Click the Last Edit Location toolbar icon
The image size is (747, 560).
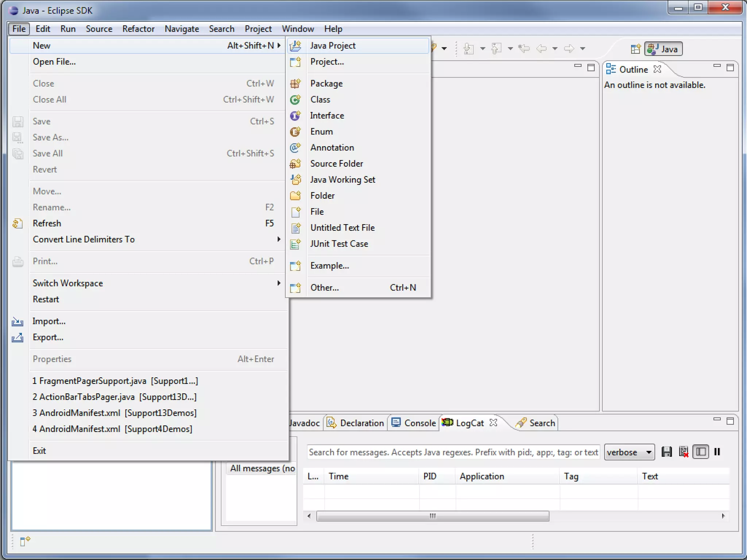click(x=524, y=48)
